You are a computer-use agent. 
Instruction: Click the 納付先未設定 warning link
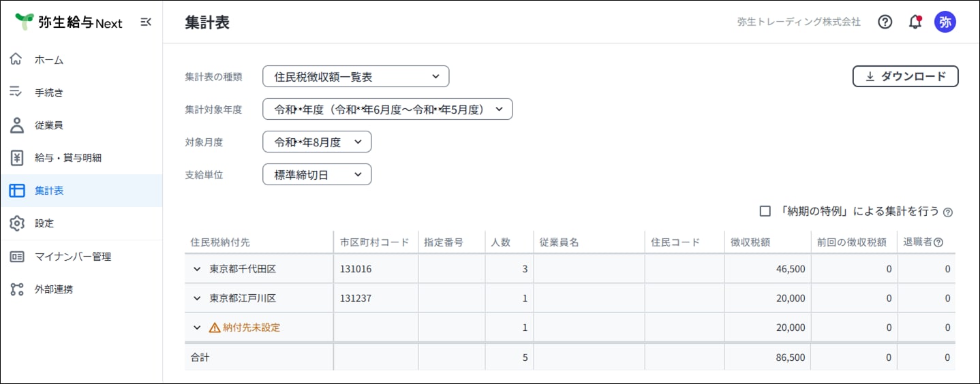coord(251,327)
